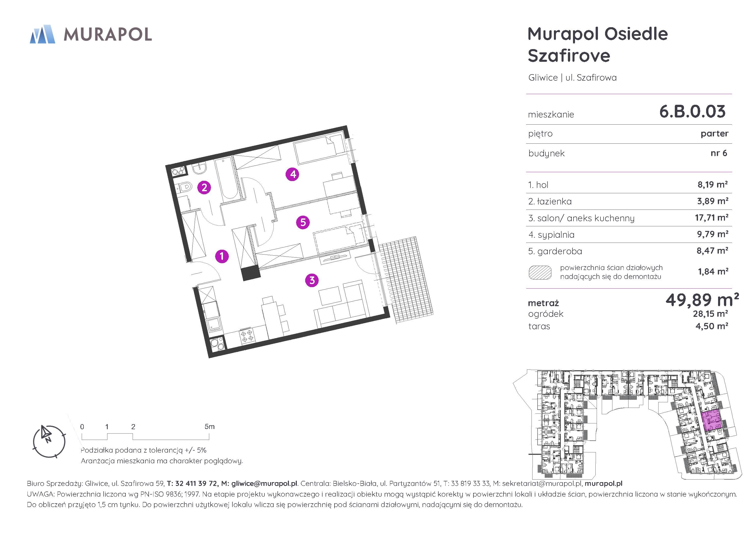756x534 pixels.
Task: Click the north compass icon
Action: tap(49, 441)
